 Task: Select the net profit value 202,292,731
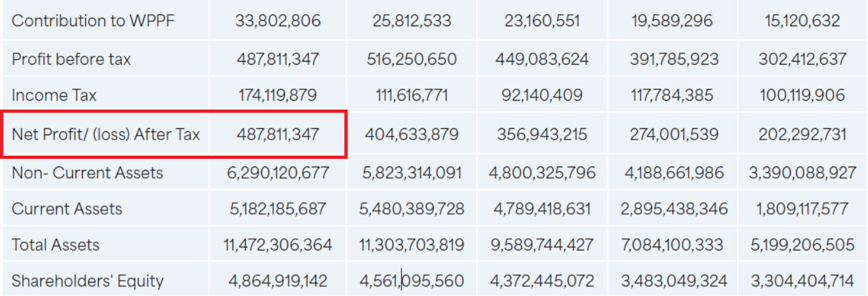(802, 135)
